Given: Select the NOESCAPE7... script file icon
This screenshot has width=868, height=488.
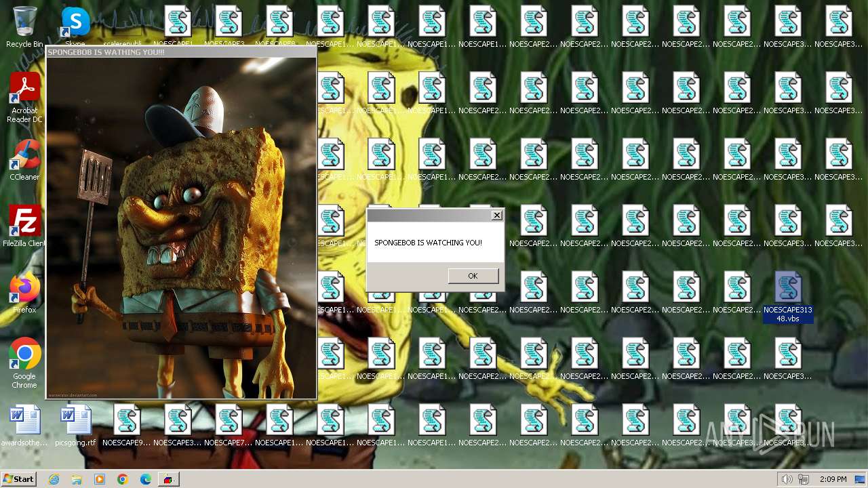Looking at the screenshot, I should (228, 426).
